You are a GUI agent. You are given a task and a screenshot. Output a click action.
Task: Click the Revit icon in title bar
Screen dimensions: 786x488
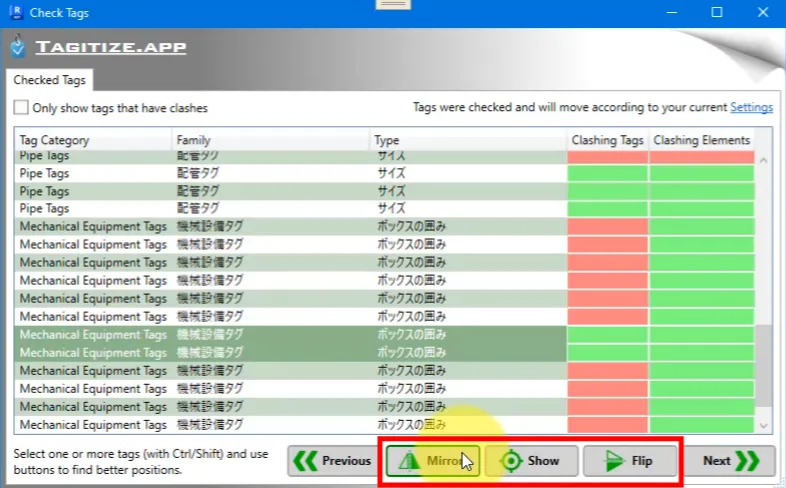pyautogui.click(x=14, y=12)
